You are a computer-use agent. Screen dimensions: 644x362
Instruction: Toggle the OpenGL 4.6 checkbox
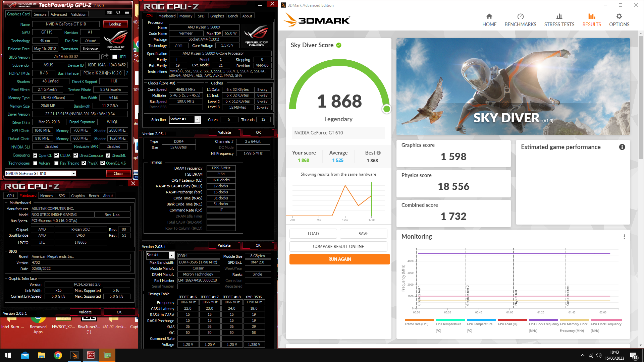(x=103, y=163)
